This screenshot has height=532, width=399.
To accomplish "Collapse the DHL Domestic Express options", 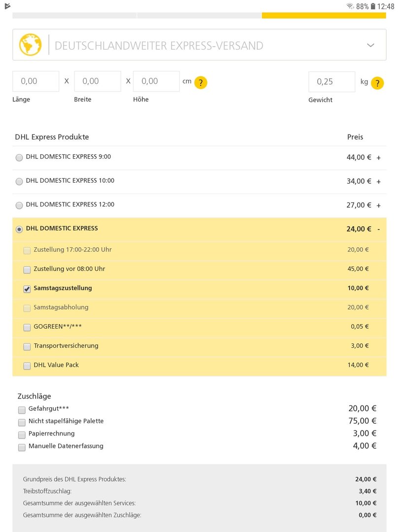I will pos(379,230).
